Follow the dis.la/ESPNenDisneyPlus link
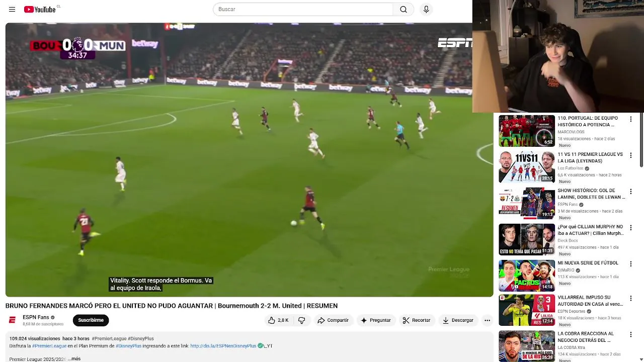This screenshot has height=362, width=644. [223, 346]
